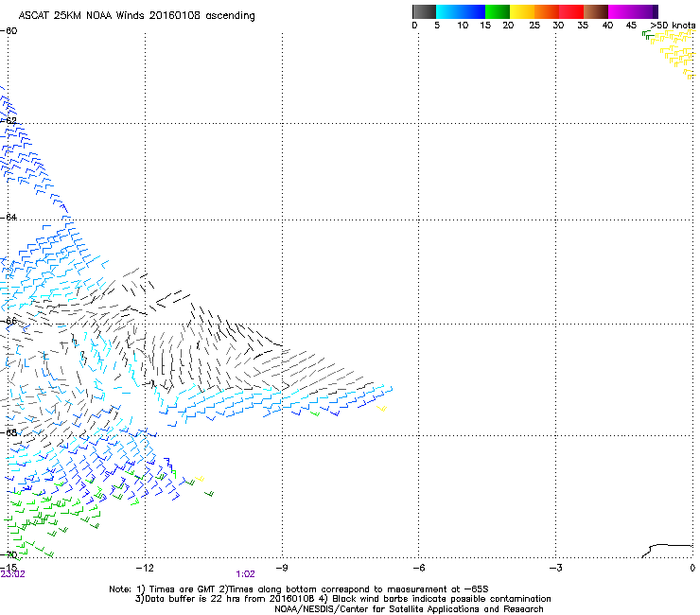Viewport: 700px width, 615px height.
Task: Click the purple "1:02" time stamp
Action: point(246,574)
